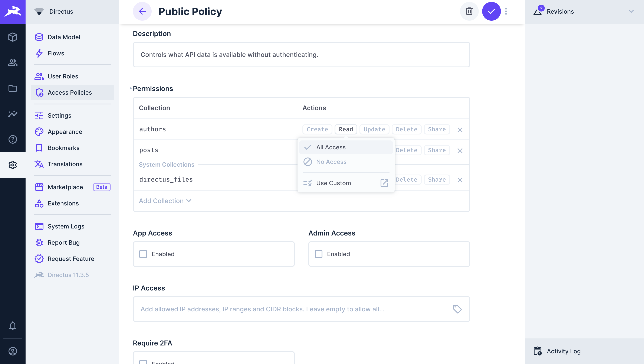Open Data Model settings page

pyautogui.click(x=64, y=37)
